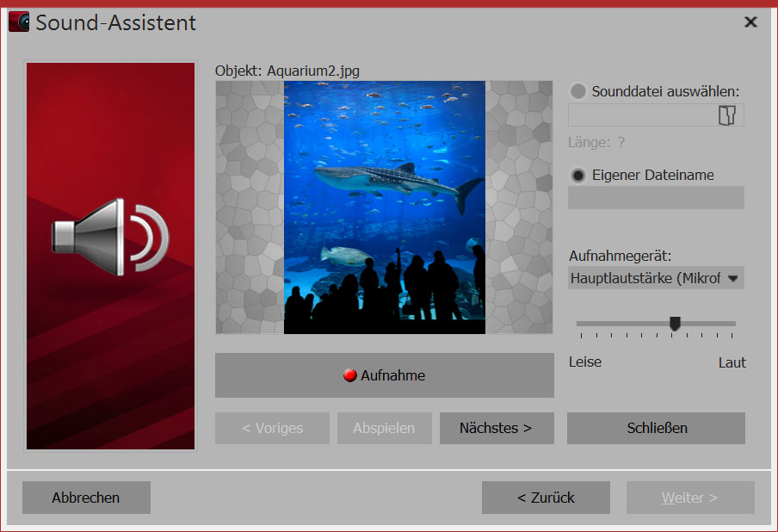Click the own filename text field
Screen dimensions: 778x532
(x=656, y=198)
